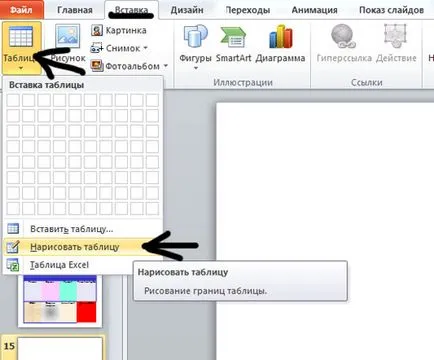Image resolution: width=434 pixels, height=360 pixels.
Task: Choose Нарисовать таблицу menu entry
Action: click(83, 247)
